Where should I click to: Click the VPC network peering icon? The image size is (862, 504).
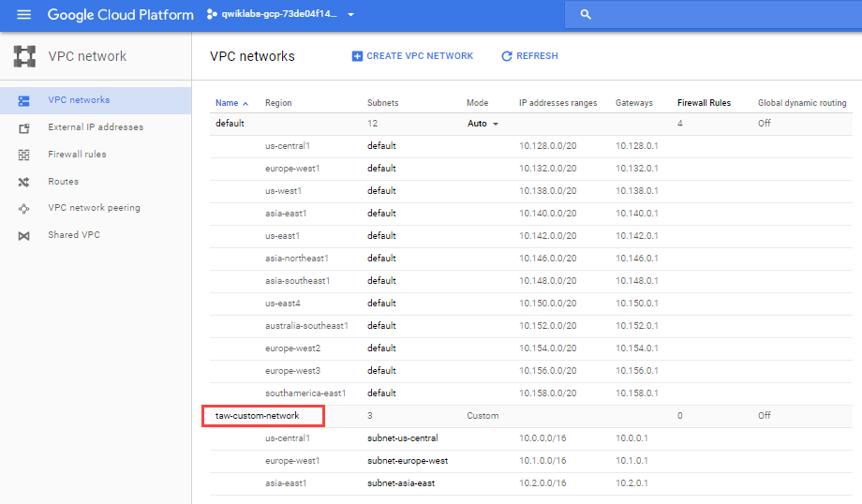point(23,208)
